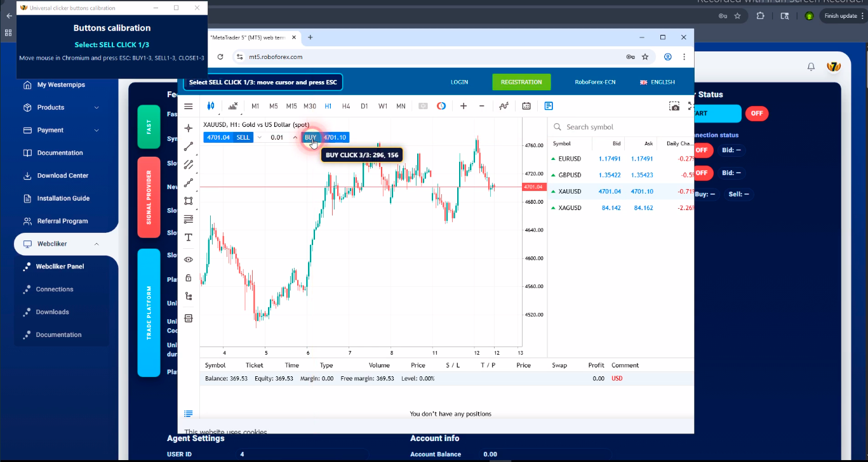Select the MN timeframe
The width and height of the screenshot is (868, 462).
(401, 106)
